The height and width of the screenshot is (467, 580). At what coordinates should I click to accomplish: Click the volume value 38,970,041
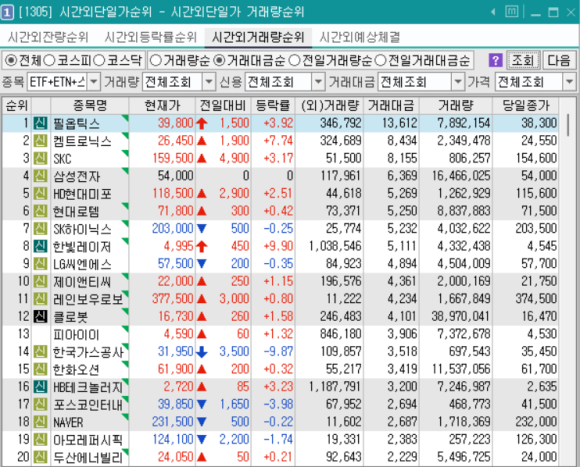461,317
